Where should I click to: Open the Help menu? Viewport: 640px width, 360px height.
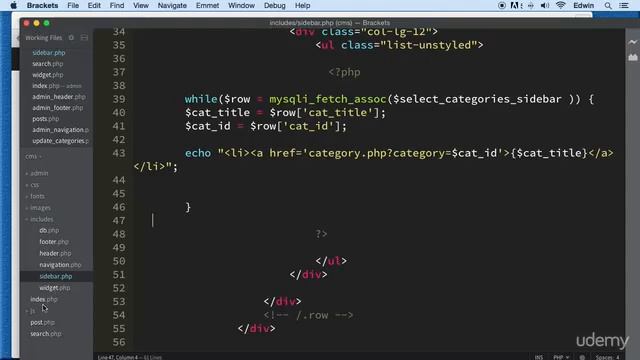click(x=302, y=6)
